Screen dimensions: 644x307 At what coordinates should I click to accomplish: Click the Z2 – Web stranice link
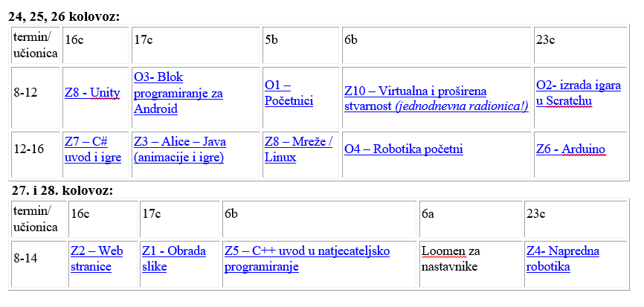[x=97, y=259]
